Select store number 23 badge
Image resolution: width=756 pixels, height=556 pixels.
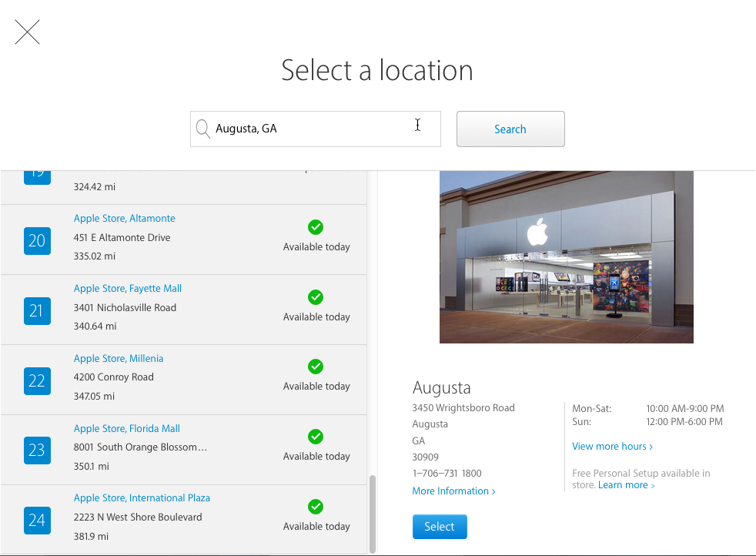pyautogui.click(x=37, y=450)
